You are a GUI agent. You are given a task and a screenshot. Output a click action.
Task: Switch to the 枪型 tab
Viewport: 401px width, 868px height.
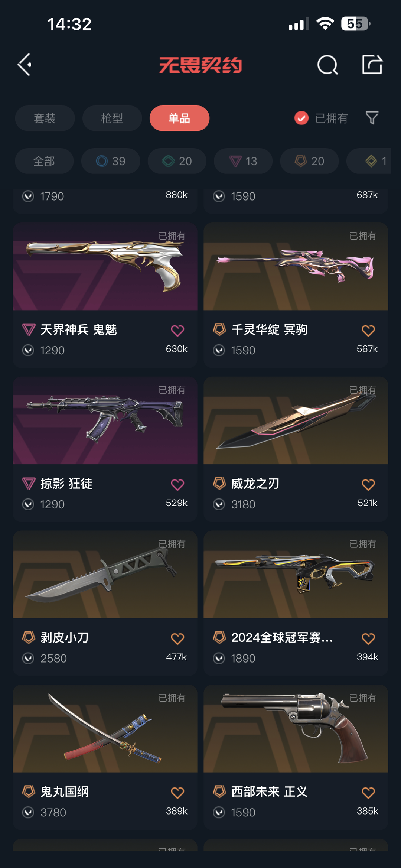click(x=112, y=118)
